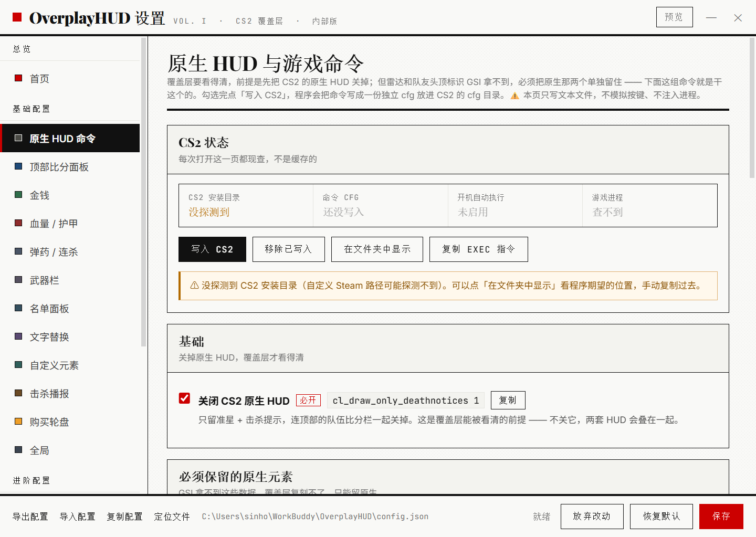Open the 首页 sidebar item

[70, 79]
